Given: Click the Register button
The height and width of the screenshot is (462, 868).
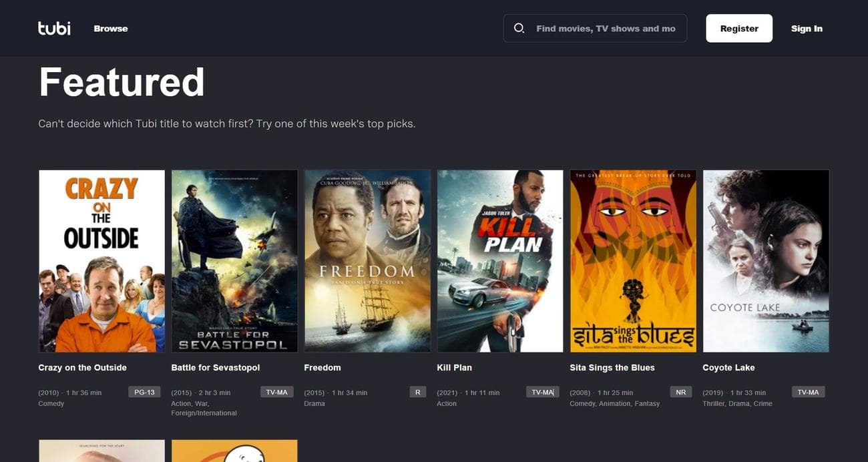Looking at the screenshot, I should tap(739, 27).
